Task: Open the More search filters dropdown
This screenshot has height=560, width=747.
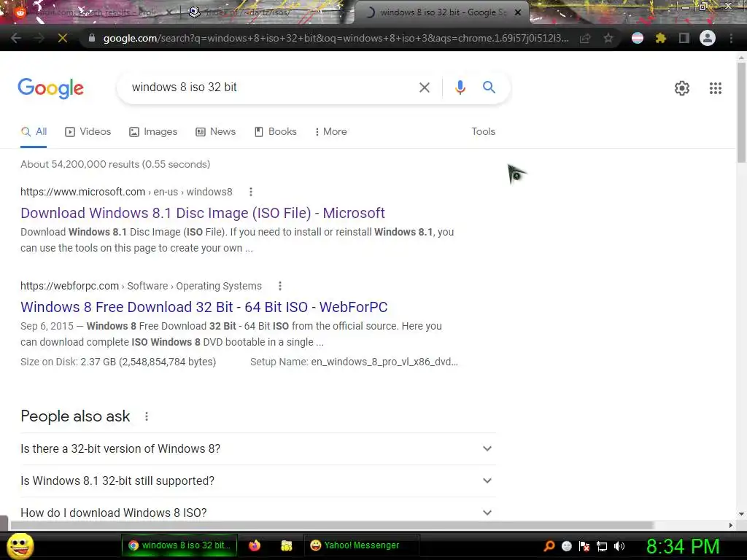Action: (x=331, y=131)
